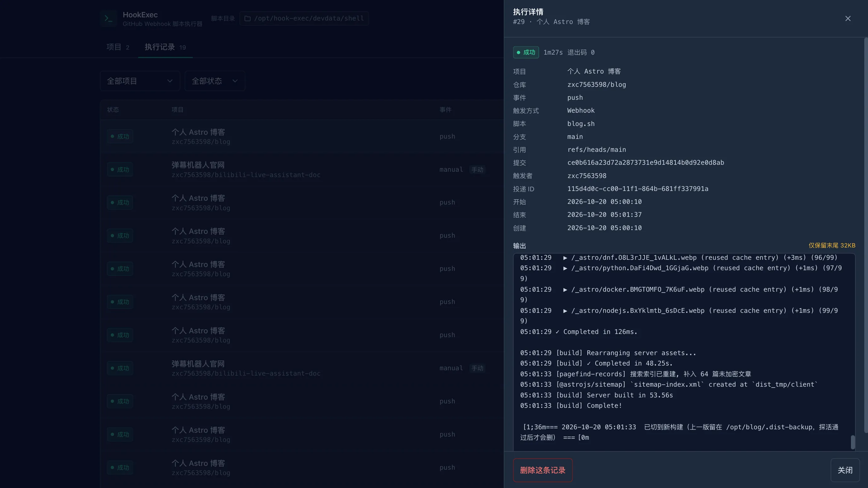Click the HookExec terminal logo icon
868x488 pixels.
pyautogui.click(x=108, y=19)
